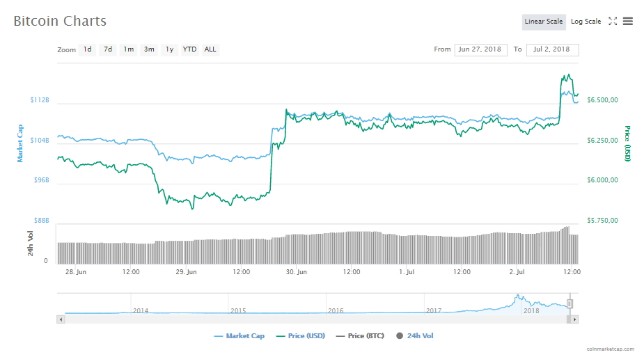Image resolution: width=644 pixels, height=357 pixels.
Task: Click the Market Cap axis title
Action: click(19, 143)
